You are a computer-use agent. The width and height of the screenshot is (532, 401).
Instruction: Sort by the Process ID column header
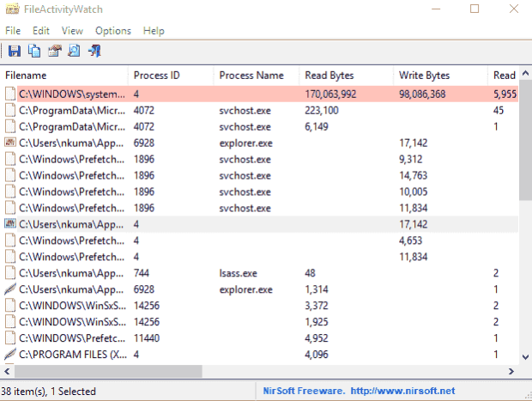pos(171,76)
